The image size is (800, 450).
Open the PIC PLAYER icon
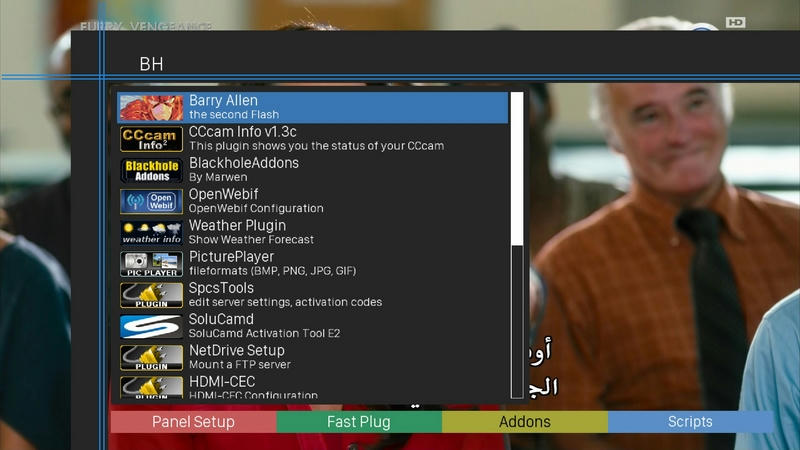pos(151,264)
